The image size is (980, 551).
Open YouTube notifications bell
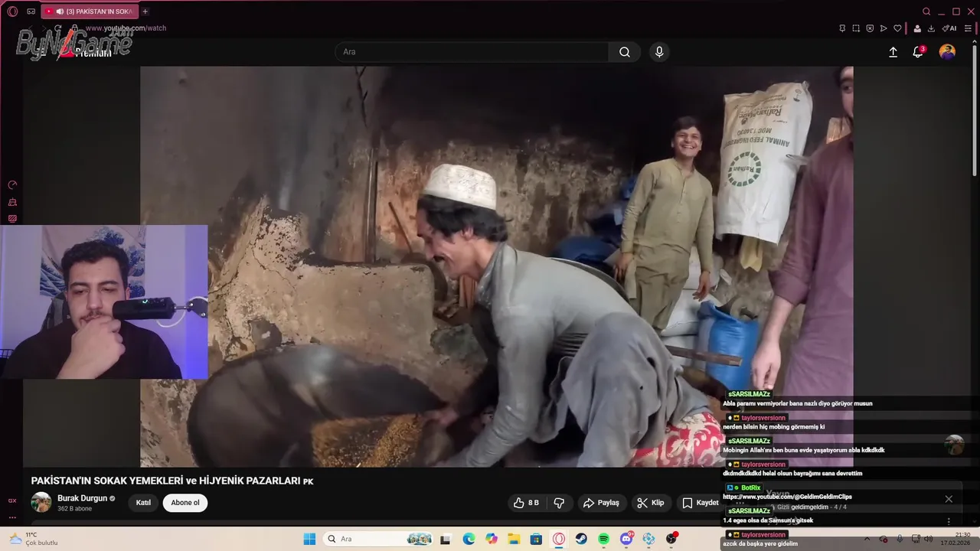[918, 52]
